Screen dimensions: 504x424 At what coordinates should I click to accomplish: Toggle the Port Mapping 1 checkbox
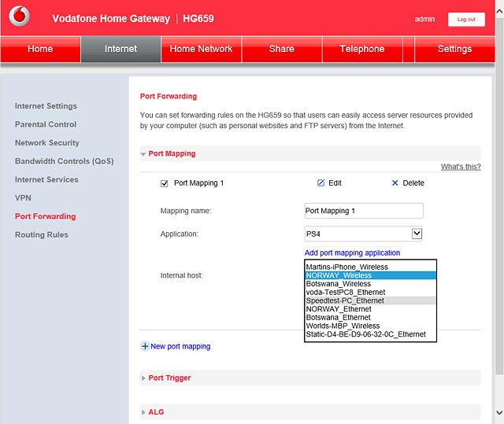tap(165, 183)
